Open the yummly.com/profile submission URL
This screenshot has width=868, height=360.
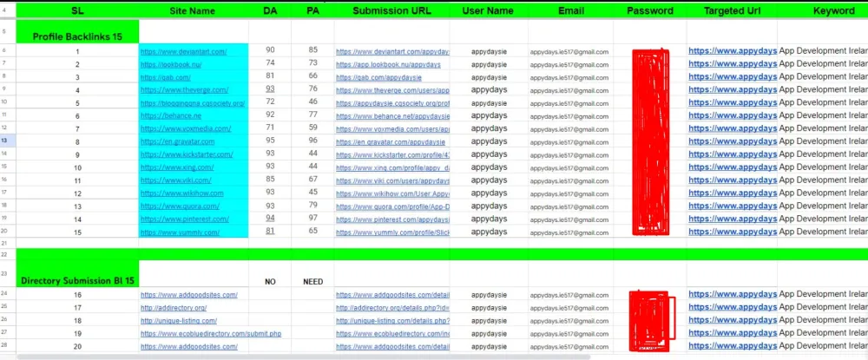(392, 232)
